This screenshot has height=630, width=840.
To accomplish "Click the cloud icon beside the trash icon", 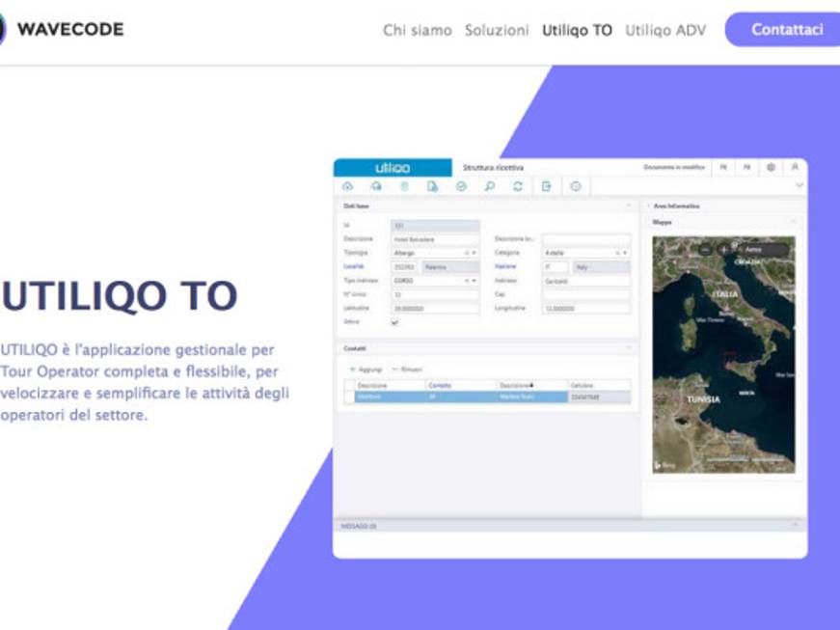I will click(x=376, y=186).
